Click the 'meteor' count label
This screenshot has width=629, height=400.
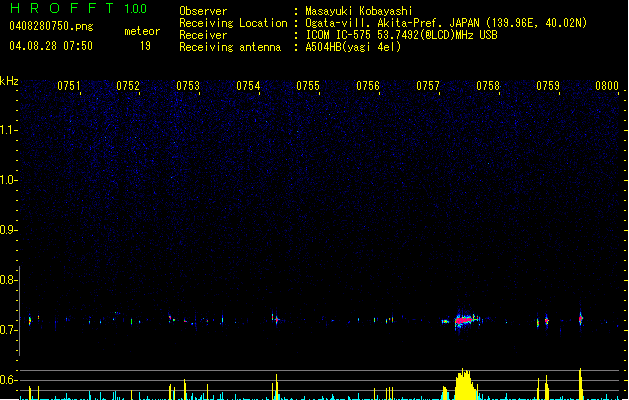(142, 31)
